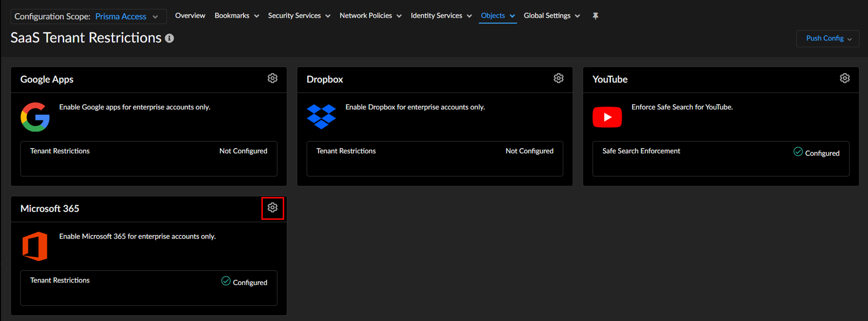The height and width of the screenshot is (321, 868).
Task: Open Dropbox settings gear
Action: tap(558, 78)
